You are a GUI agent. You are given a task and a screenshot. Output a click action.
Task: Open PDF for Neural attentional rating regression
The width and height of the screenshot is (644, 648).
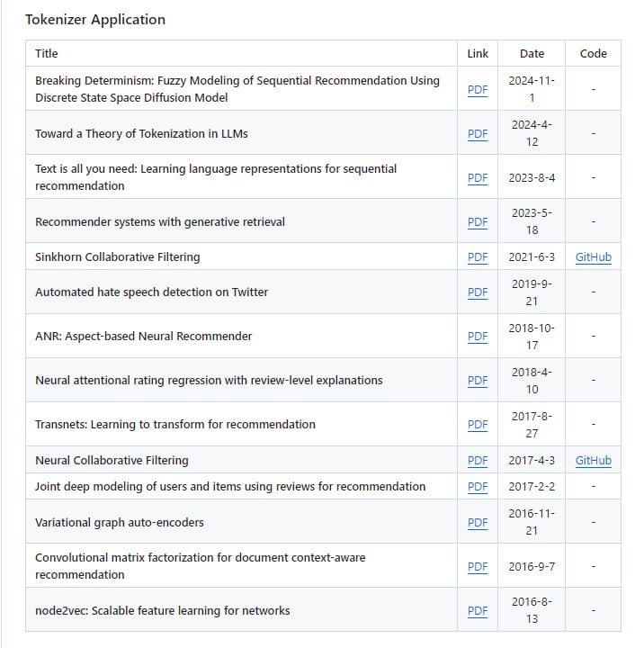(478, 380)
